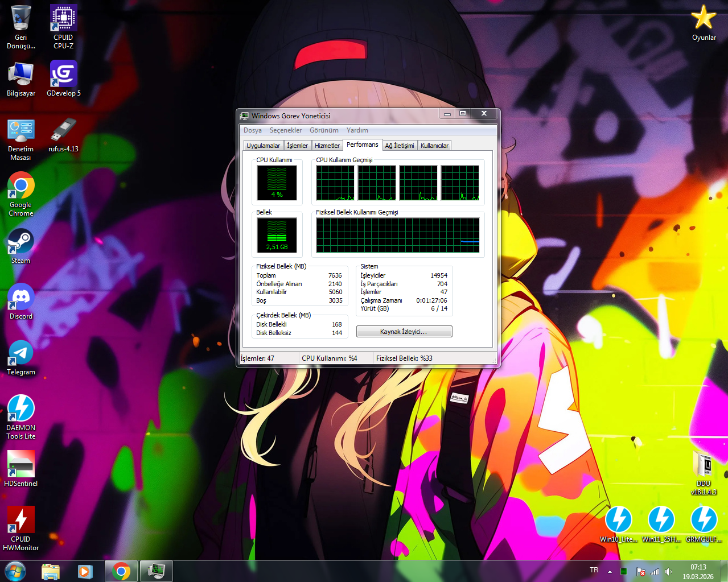Open media player taskbar icon
Viewport: 728px width, 582px height.
point(85,571)
